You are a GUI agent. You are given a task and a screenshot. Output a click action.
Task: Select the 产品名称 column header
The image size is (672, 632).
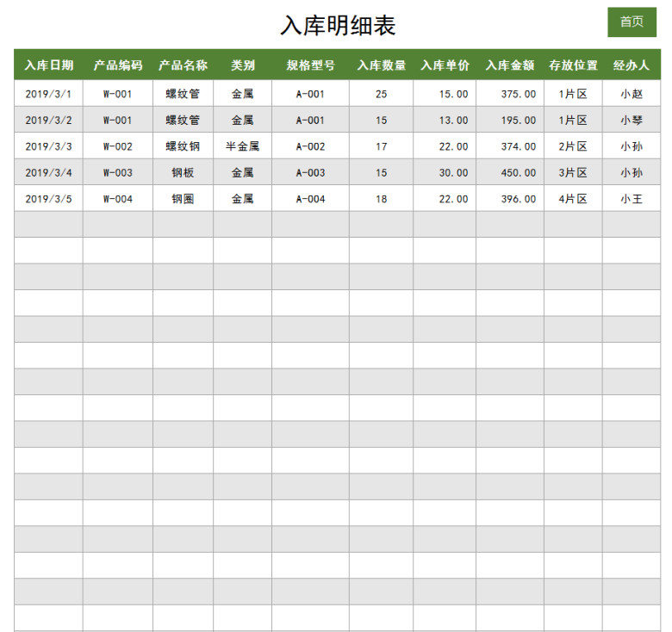[x=183, y=65]
